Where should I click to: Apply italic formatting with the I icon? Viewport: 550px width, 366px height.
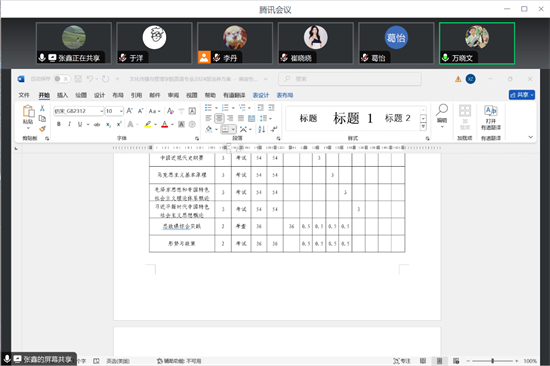69,124
